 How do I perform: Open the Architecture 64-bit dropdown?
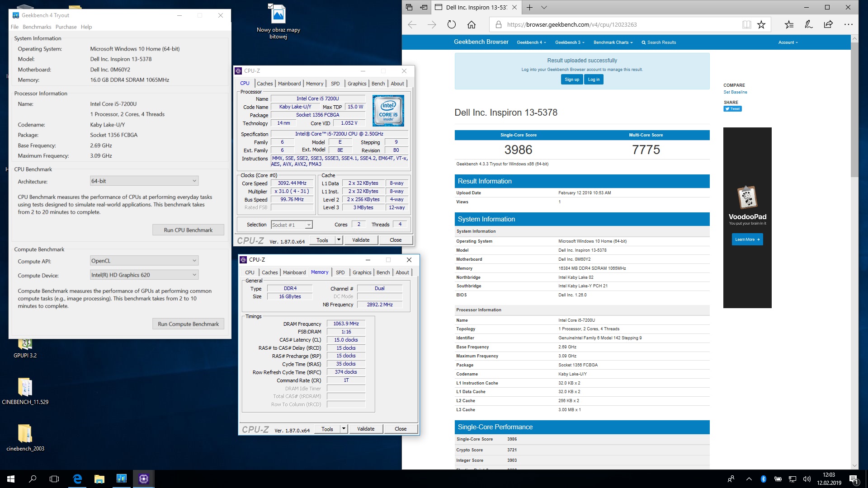tap(144, 181)
